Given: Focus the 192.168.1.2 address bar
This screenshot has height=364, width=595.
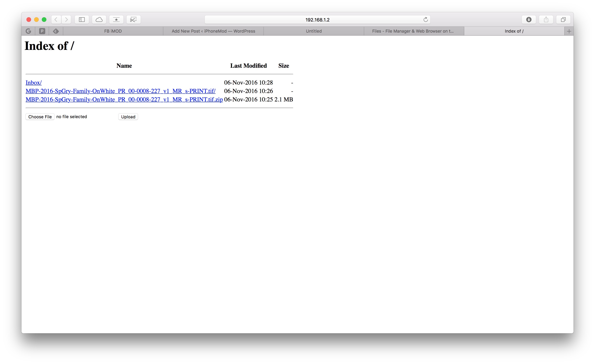Looking at the screenshot, I should tap(317, 20).
